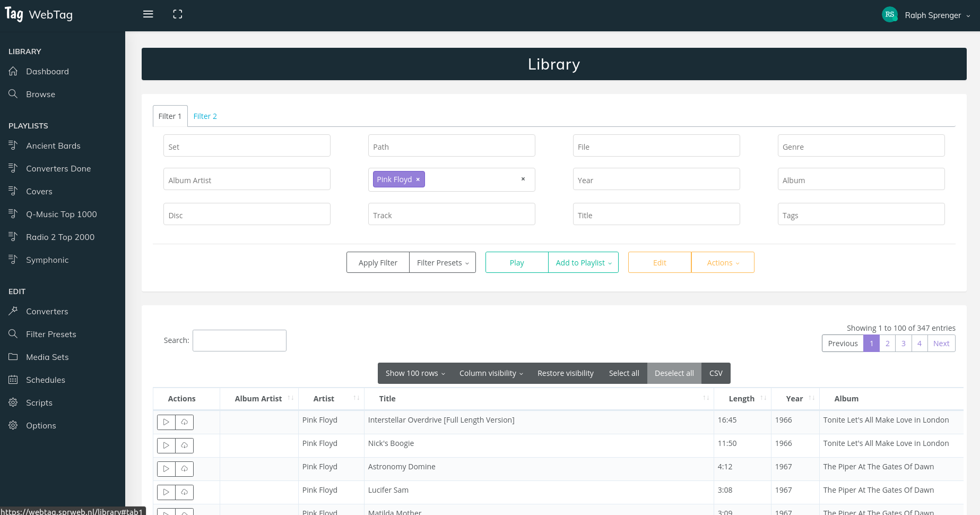Sort by Length column
This screenshot has width=980, height=515.
point(742,399)
